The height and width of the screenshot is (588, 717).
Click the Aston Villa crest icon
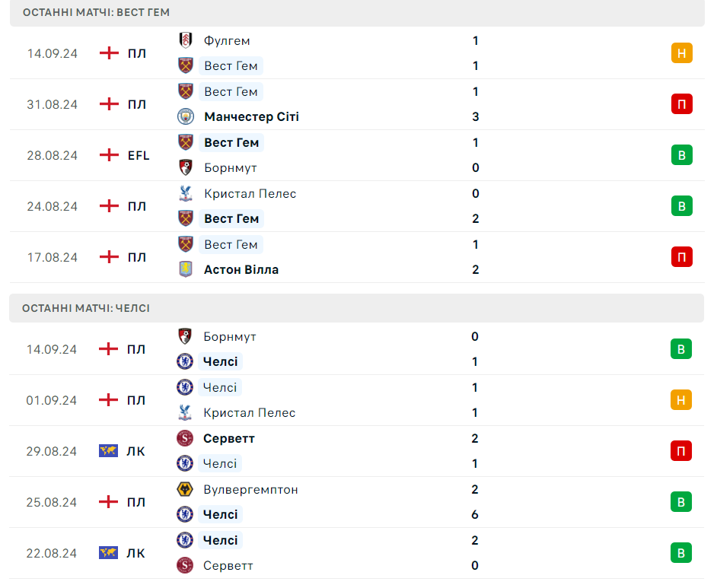[185, 269]
